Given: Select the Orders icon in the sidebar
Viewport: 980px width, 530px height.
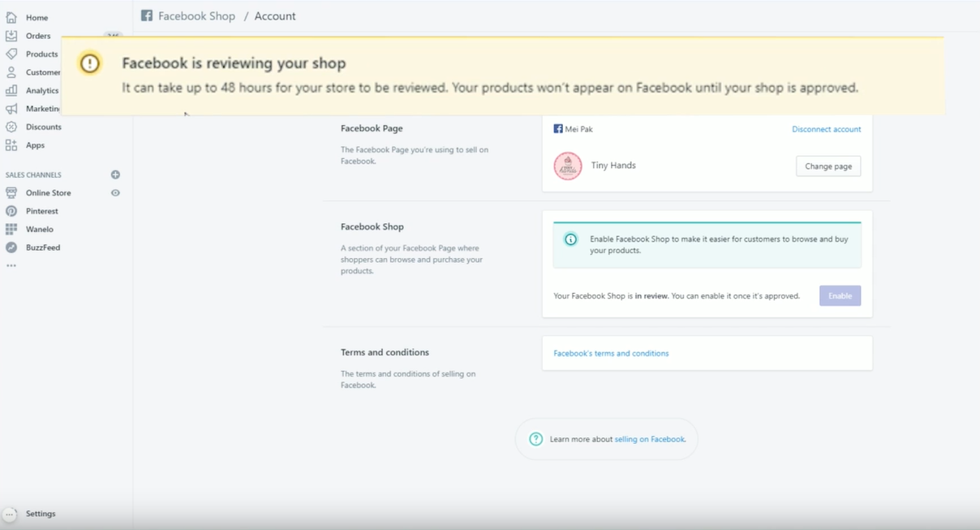Looking at the screenshot, I should [x=12, y=36].
